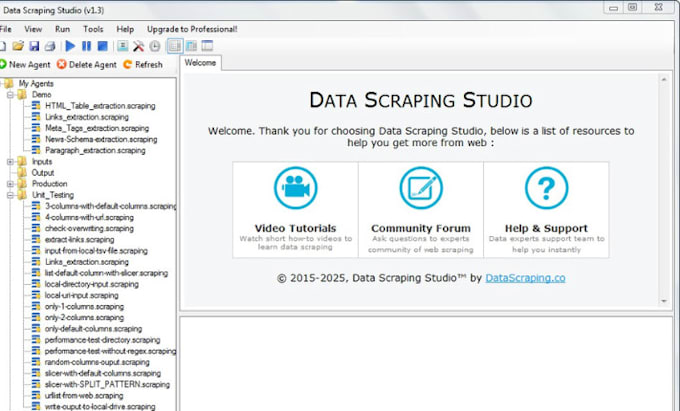Select the Output folder

coord(43,173)
